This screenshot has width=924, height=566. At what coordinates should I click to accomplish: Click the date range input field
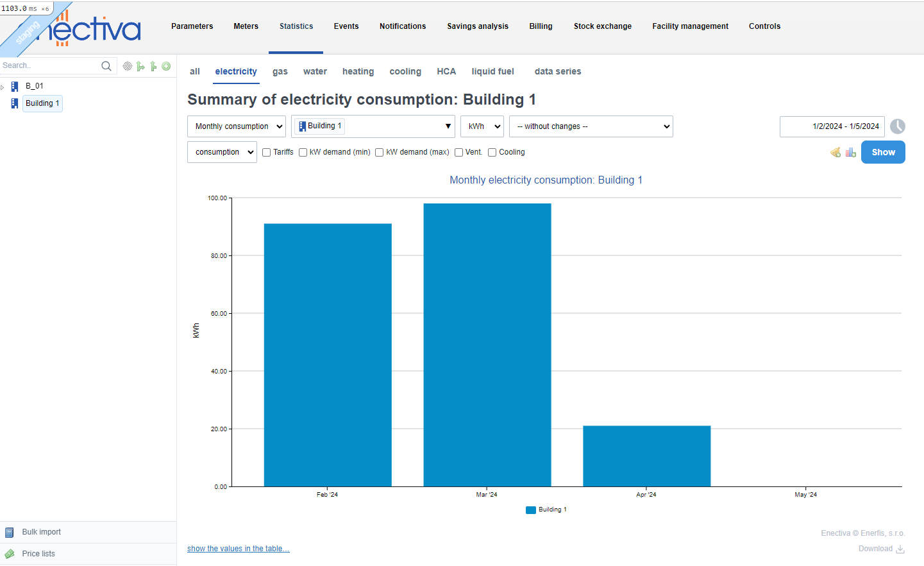pyautogui.click(x=832, y=126)
